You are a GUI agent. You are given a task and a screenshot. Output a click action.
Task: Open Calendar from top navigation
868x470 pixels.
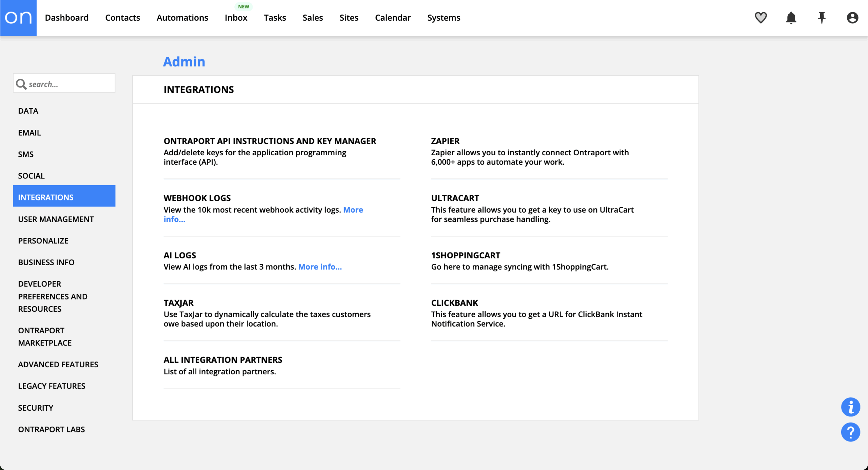(393, 18)
